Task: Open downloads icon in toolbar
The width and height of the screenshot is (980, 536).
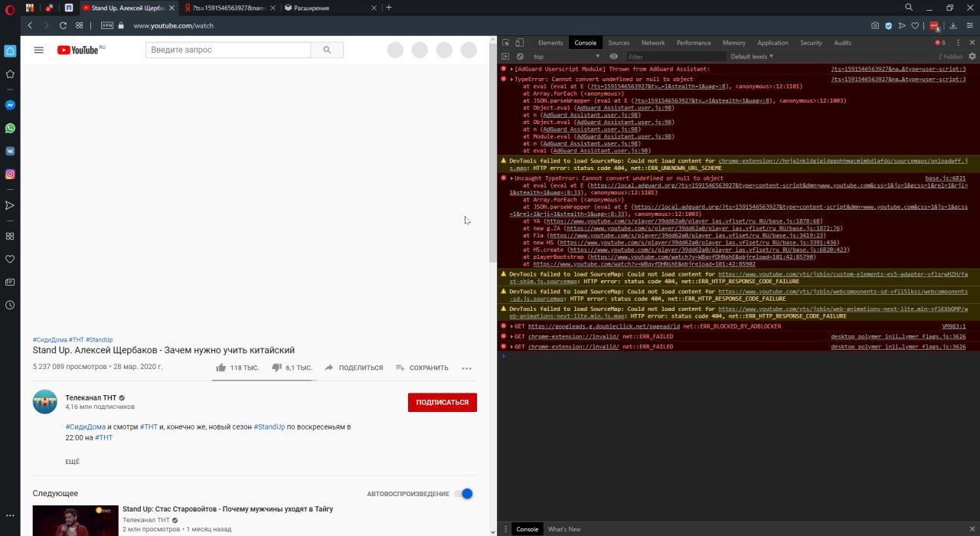Action: (x=952, y=25)
